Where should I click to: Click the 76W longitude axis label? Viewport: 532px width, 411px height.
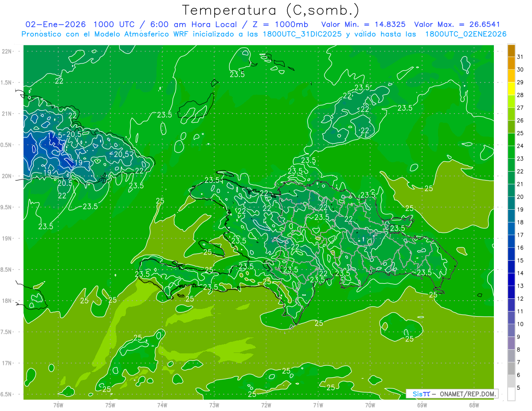[x=58, y=405]
